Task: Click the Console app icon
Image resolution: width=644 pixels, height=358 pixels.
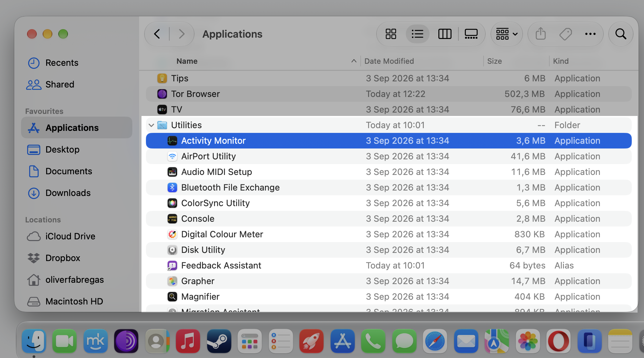Action: pos(172,219)
